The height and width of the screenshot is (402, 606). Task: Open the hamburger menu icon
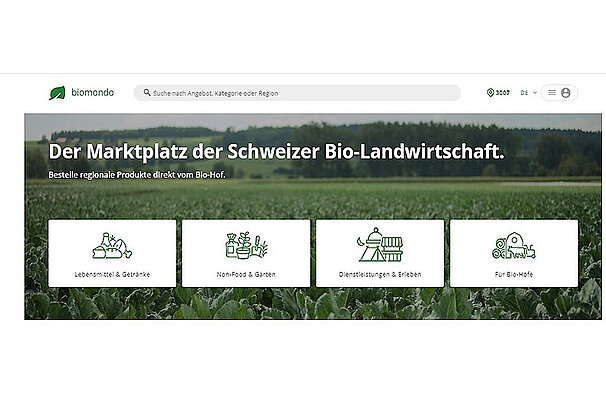click(x=552, y=93)
